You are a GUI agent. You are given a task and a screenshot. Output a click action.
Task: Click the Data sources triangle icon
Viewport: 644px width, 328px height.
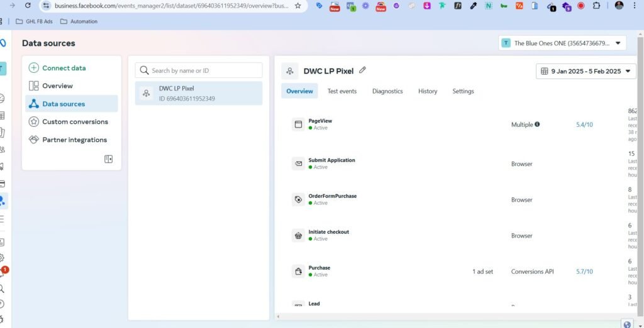[x=34, y=104]
